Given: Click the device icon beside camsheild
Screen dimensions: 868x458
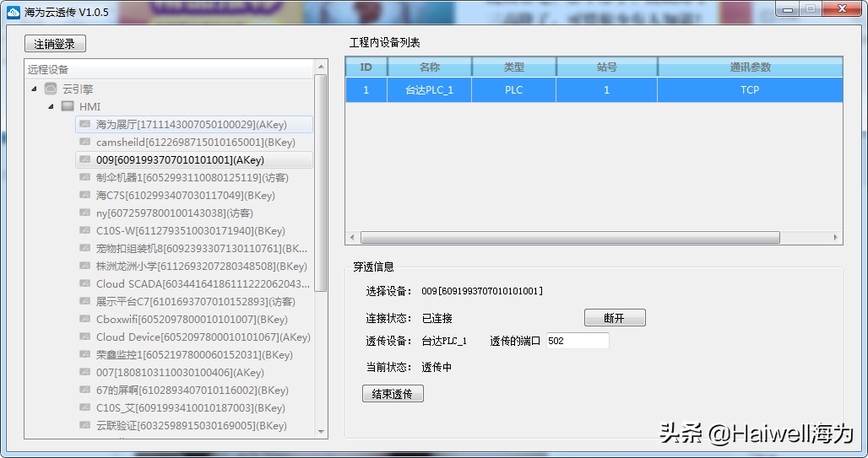Looking at the screenshot, I should pyautogui.click(x=84, y=142).
